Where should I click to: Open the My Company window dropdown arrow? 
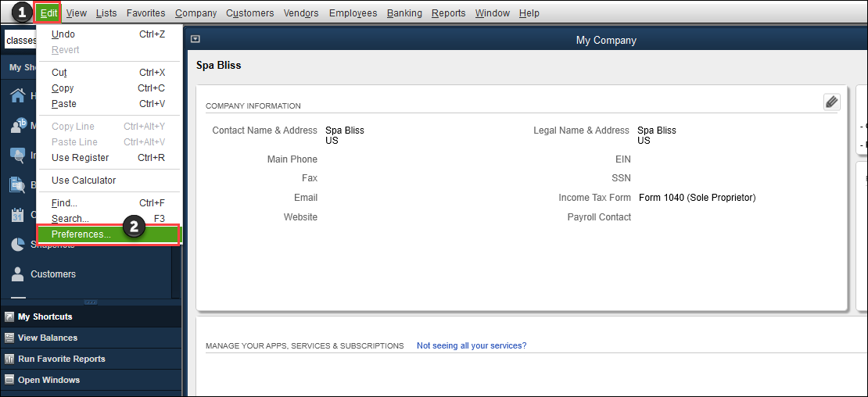pyautogui.click(x=195, y=39)
